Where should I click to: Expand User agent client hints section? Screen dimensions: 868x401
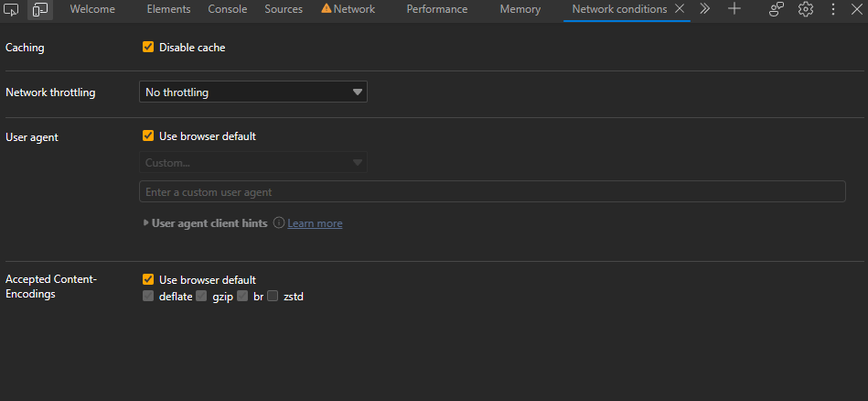(146, 222)
